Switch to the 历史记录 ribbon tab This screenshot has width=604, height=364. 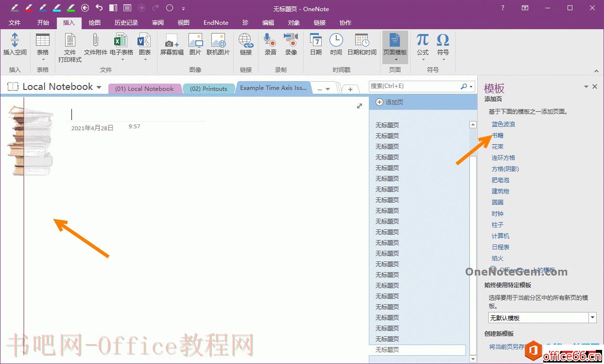click(126, 23)
